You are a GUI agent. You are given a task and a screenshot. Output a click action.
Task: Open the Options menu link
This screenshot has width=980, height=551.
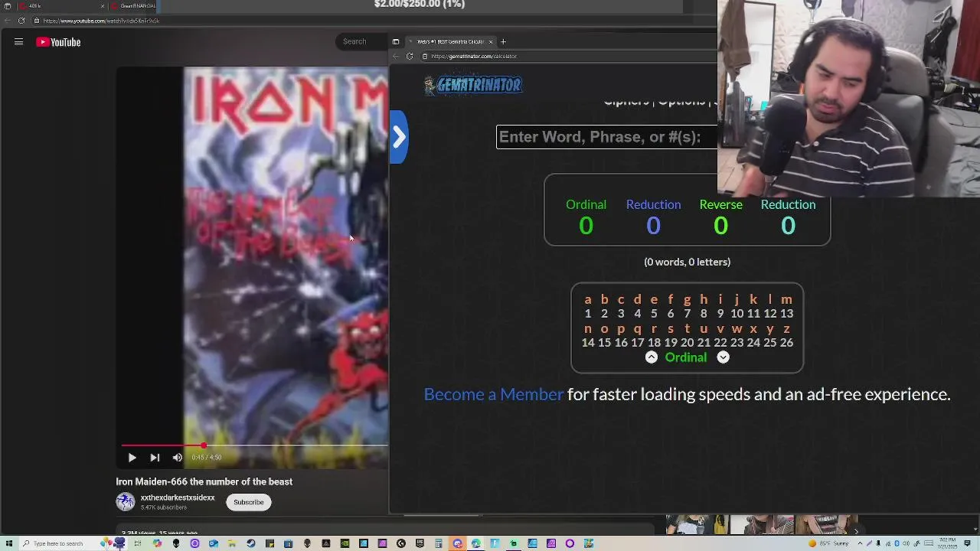point(681,102)
